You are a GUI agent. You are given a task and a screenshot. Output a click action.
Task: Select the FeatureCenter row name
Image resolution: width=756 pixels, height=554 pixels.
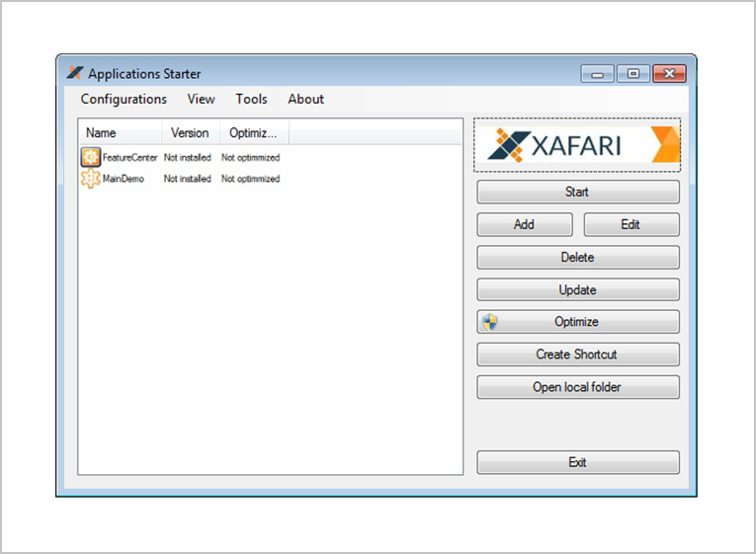point(129,158)
